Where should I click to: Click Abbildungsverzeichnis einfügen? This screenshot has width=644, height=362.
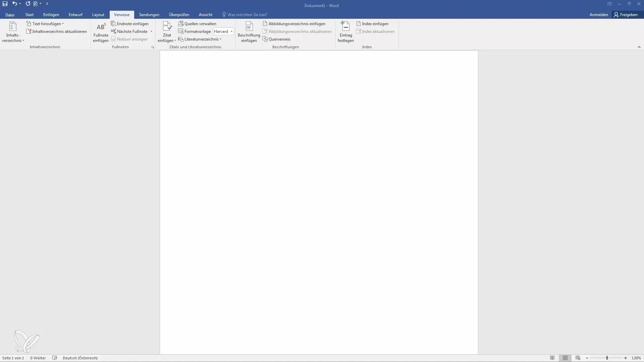(294, 24)
